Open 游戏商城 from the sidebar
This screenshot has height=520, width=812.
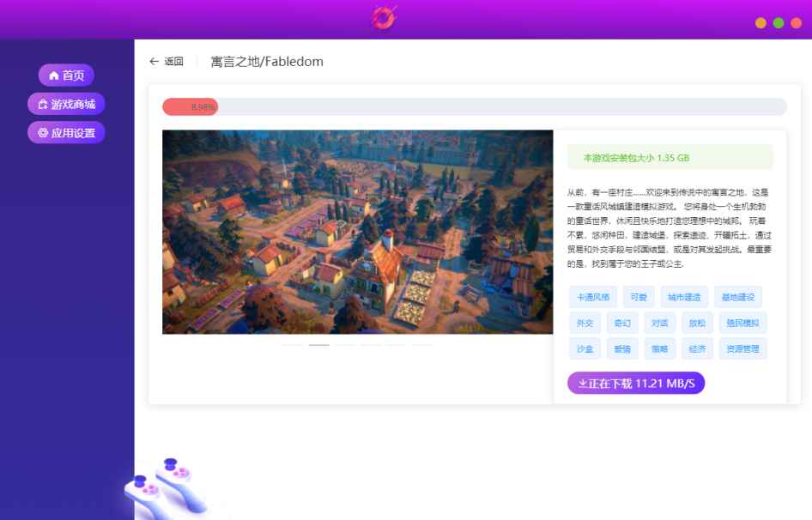(x=67, y=103)
